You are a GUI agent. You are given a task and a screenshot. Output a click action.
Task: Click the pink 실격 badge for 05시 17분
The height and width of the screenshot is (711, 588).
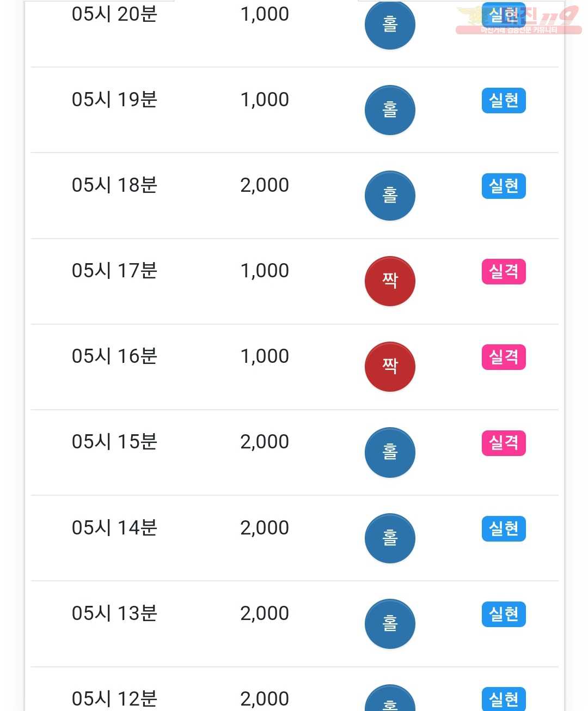[504, 271]
